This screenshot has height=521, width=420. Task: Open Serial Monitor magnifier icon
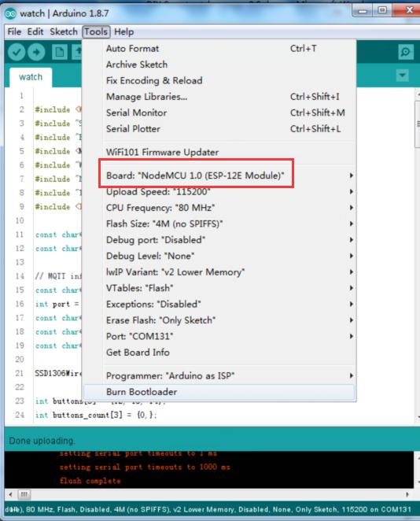(x=405, y=52)
